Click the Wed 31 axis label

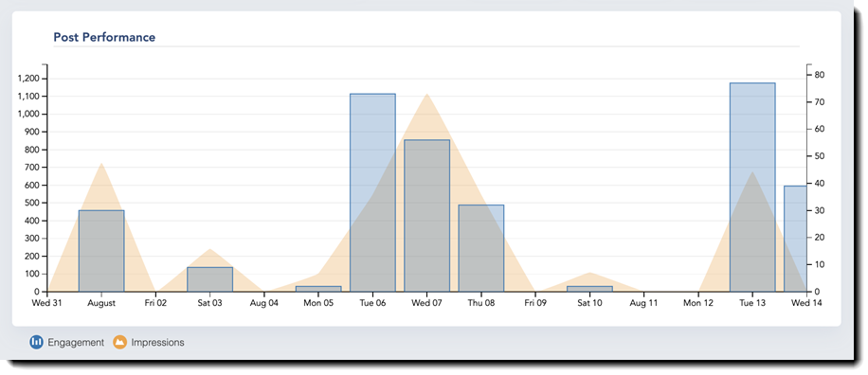(x=47, y=303)
